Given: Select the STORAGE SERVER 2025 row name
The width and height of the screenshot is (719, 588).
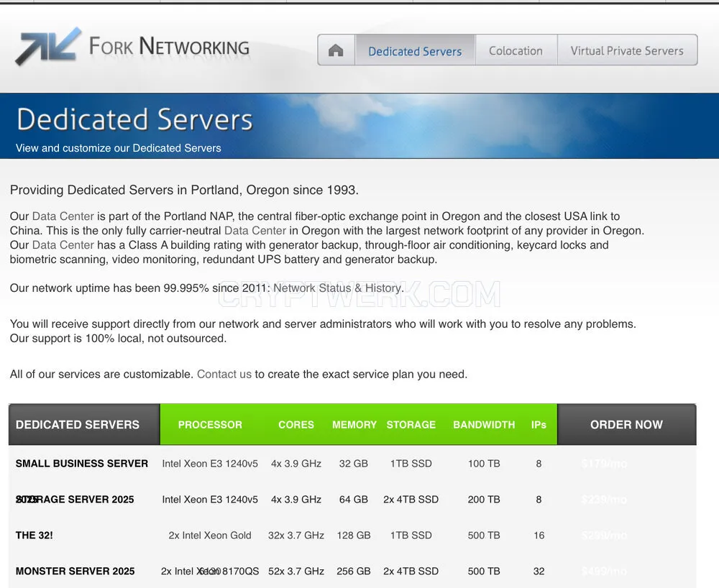Looking at the screenshot, I should (75, 500).
